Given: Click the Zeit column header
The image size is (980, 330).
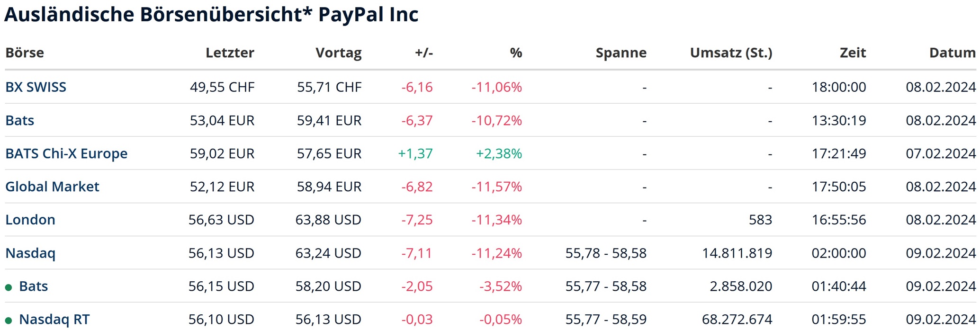Looking at the screenshot, I should (x=853, y=53).
